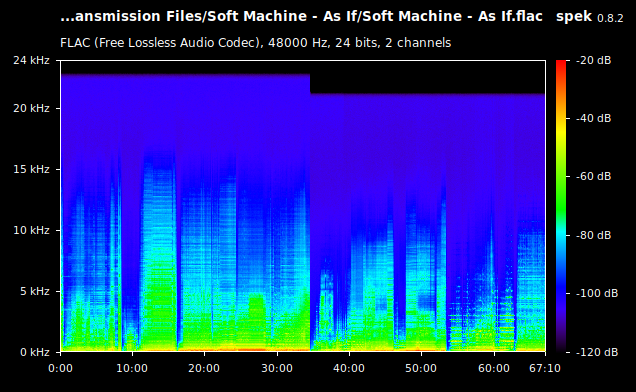Click the '-20 dB' scale label
The image size is (636, 392).
tap(594, 60)
